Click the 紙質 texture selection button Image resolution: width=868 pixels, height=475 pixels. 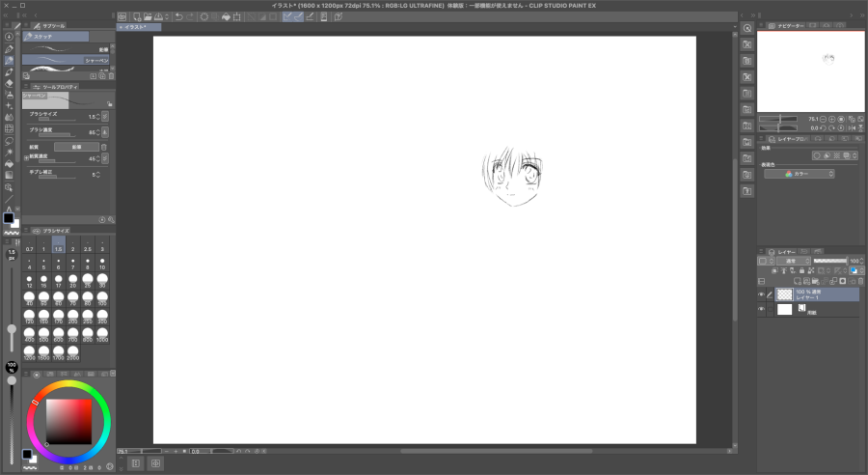(75, 147)
